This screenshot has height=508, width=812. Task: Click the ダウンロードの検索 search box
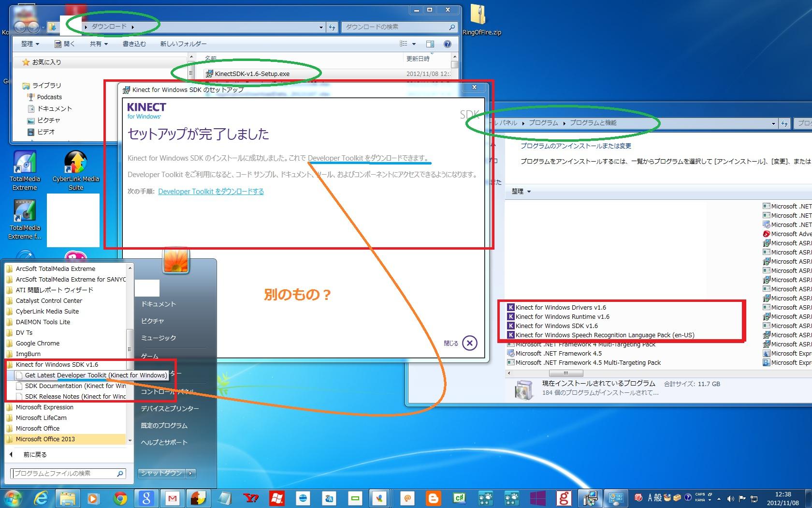pos(400,27)
